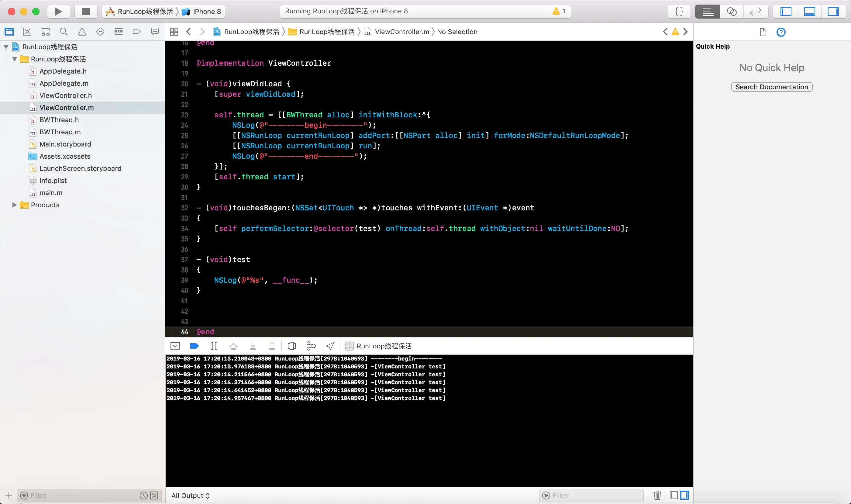Select BWThread.m in the file navigator
The image size is (851, 504).
60,132
